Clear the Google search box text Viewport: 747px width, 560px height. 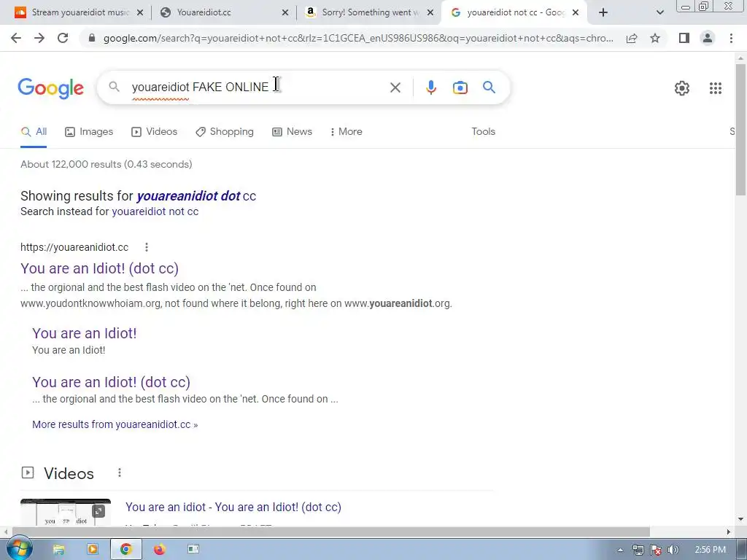tap(395, 87)
